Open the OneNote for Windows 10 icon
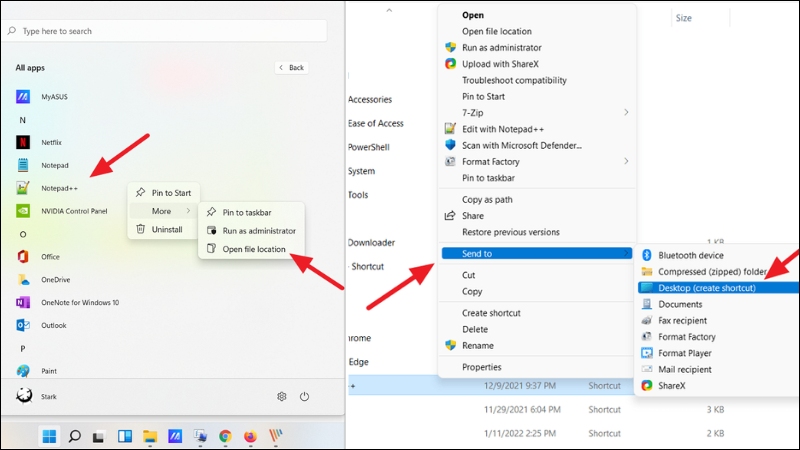The width and height of the screenshot is (800, 450). [x=23, y=303]
